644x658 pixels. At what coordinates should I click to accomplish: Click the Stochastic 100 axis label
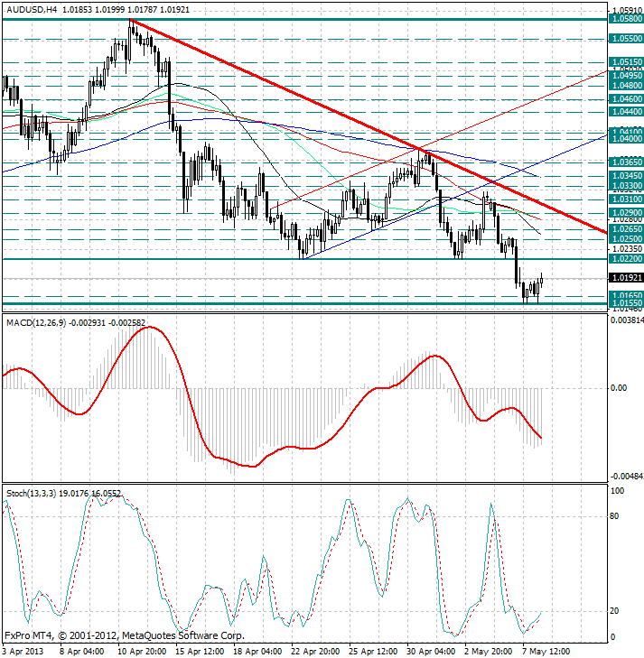[617, 491]
